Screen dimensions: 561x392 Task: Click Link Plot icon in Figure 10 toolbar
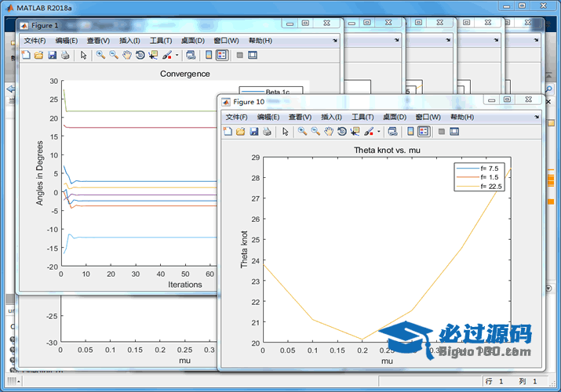point(393,132)
